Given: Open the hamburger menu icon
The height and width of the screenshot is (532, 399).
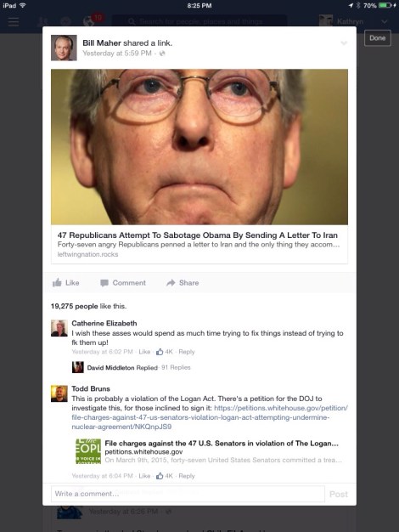Looking at the screenshot, I should [14, 22].
